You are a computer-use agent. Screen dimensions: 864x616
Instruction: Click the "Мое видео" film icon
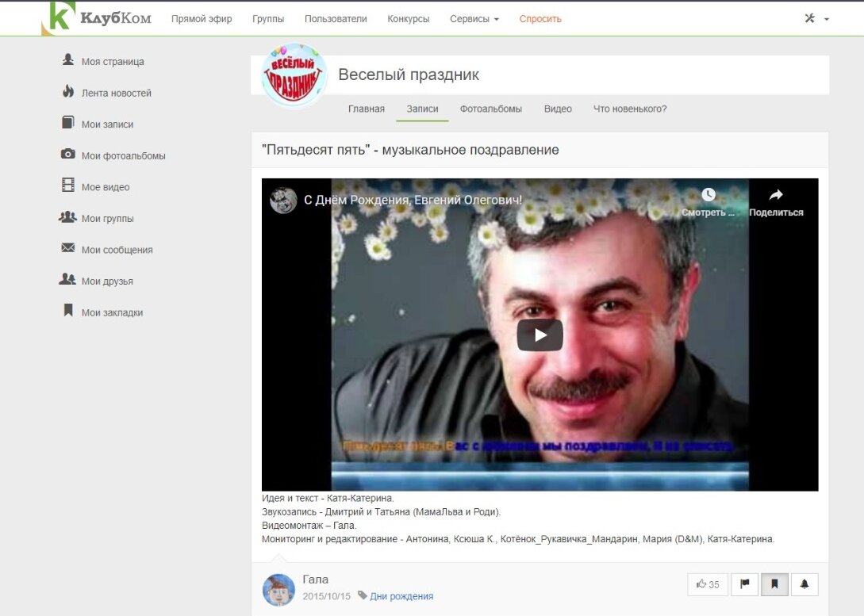67,186
